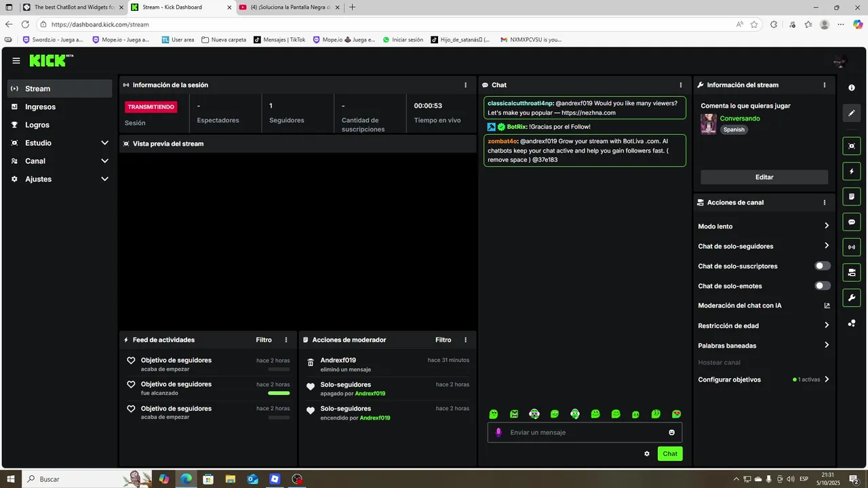Open Modo lento settings chevron

pos(827,226)
